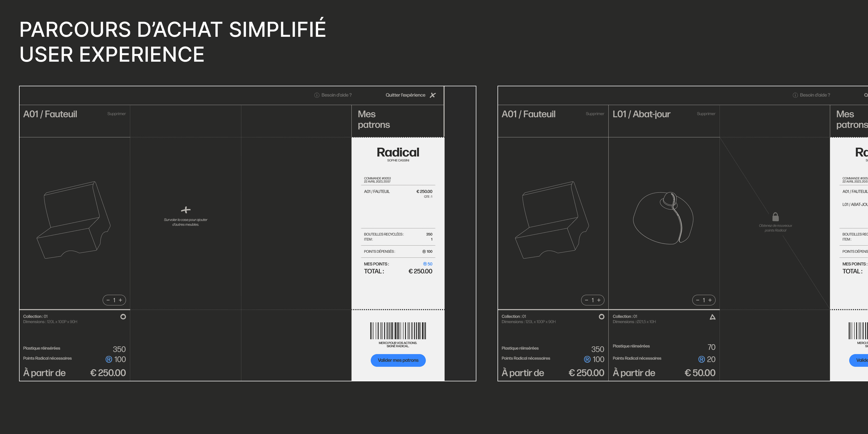
Task: Click 'Obtenez de nouveaux points Radical' text
Action: (775, 228)
